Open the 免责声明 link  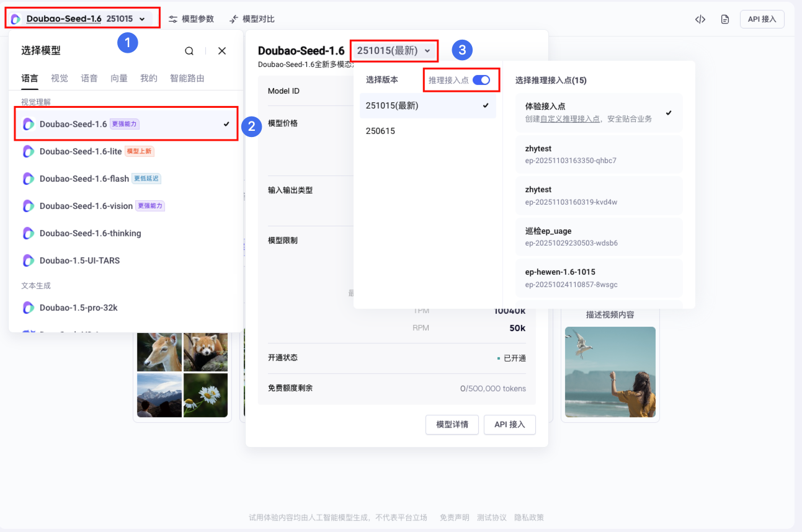(455, 518)
